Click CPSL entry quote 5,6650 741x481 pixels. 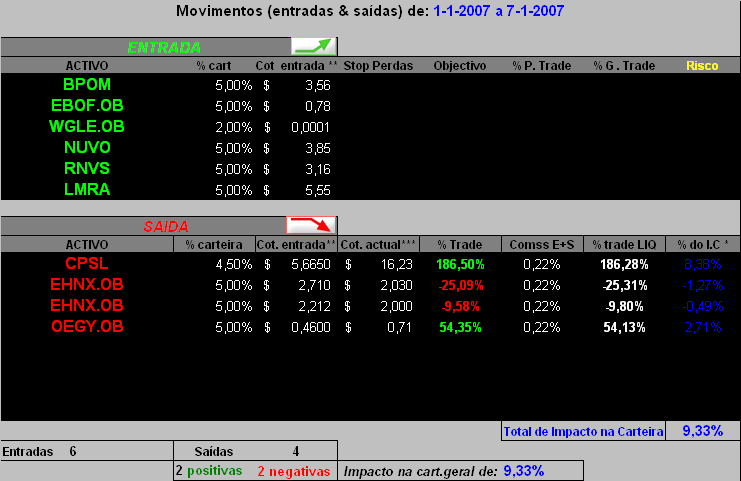tap(310, 264)
